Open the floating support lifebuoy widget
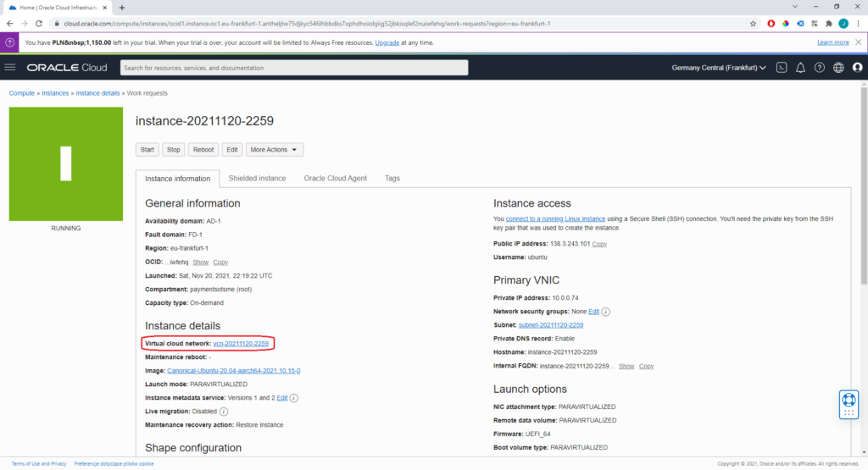The width and height of the screenshot is (868, 470). point(849,404)
